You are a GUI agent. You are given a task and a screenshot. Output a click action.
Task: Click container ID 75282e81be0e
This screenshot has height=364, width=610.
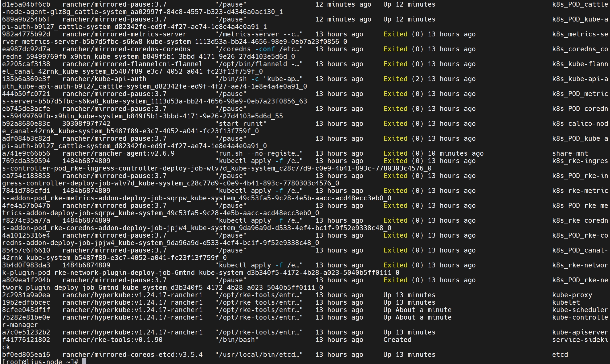[26, 318]
